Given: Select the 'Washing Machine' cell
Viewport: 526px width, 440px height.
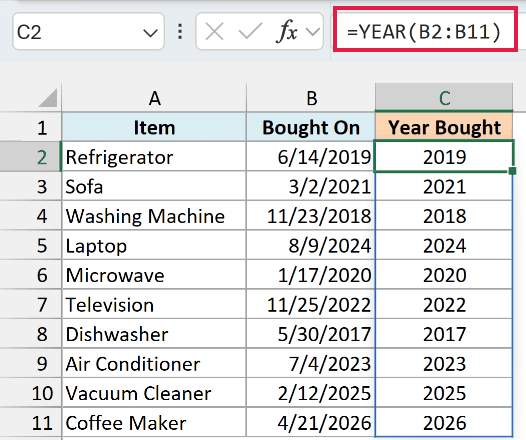Looking at the screenshot, I should 154,216.
